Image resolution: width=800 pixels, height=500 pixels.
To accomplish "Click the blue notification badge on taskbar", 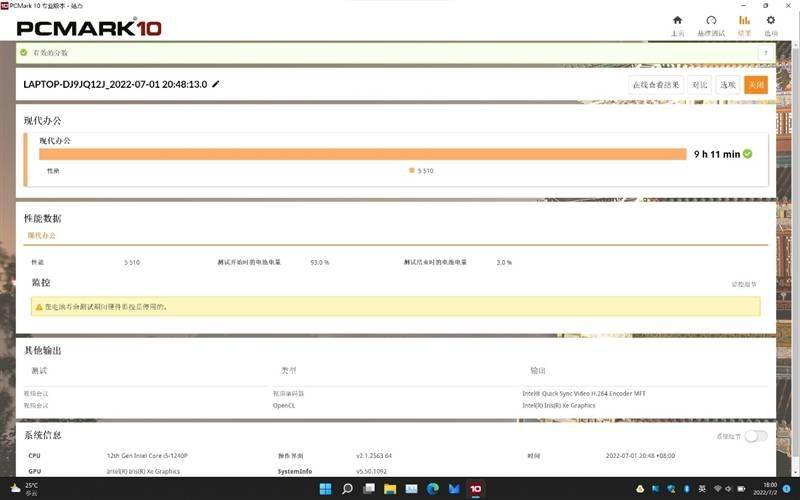I will 787,489.
